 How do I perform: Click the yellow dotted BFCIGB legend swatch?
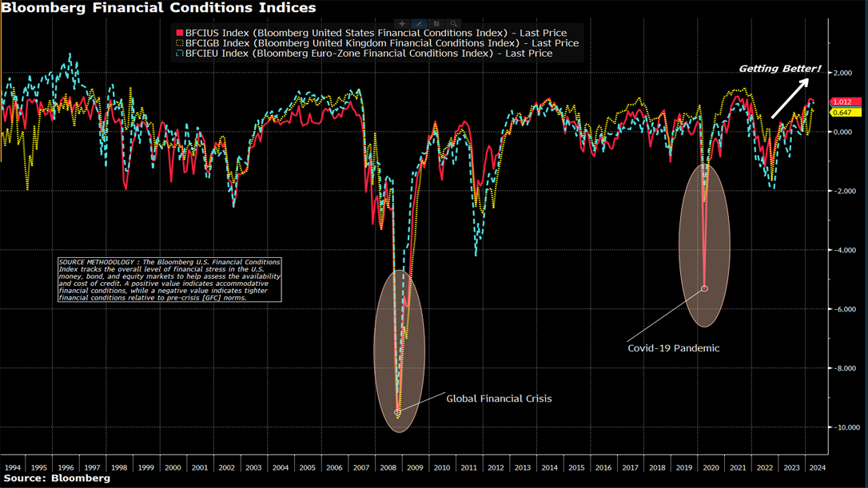pos(179,43)
